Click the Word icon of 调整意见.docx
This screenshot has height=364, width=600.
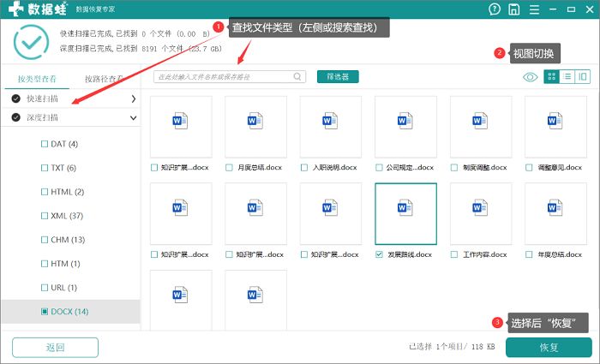tap(555, 121)
